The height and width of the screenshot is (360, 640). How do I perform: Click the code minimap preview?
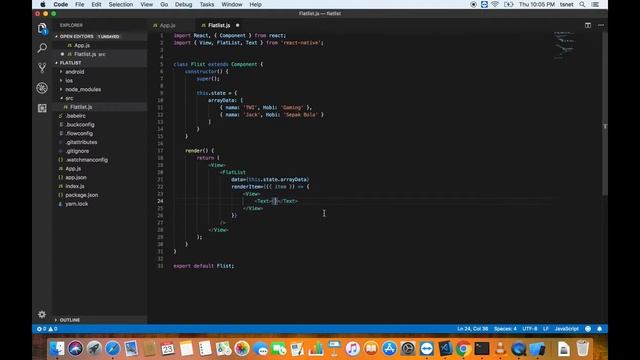564,45
